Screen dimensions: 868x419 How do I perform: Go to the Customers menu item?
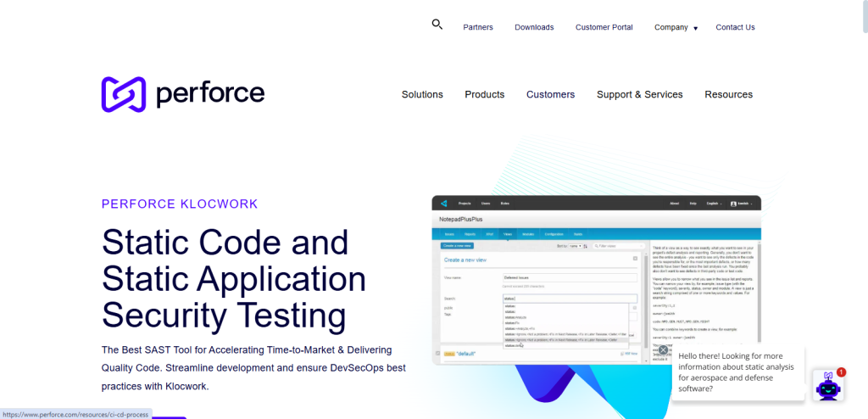(550, 94)
